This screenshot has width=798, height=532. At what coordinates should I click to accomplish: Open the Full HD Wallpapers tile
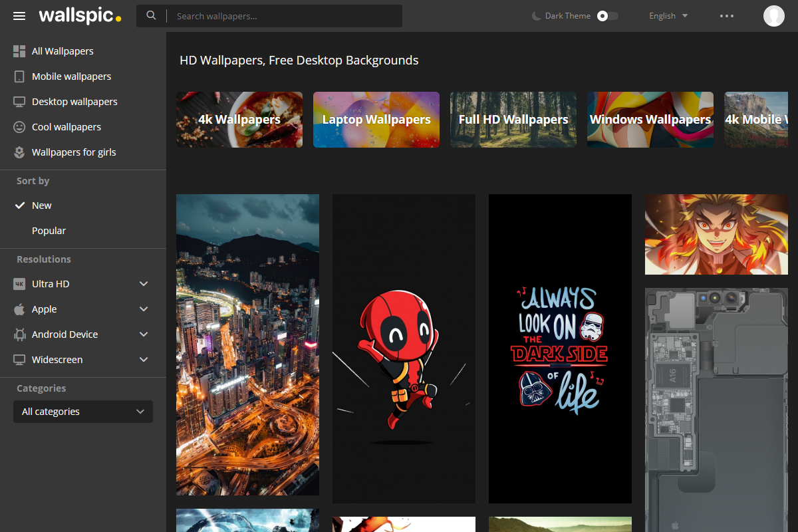[513, 120]
